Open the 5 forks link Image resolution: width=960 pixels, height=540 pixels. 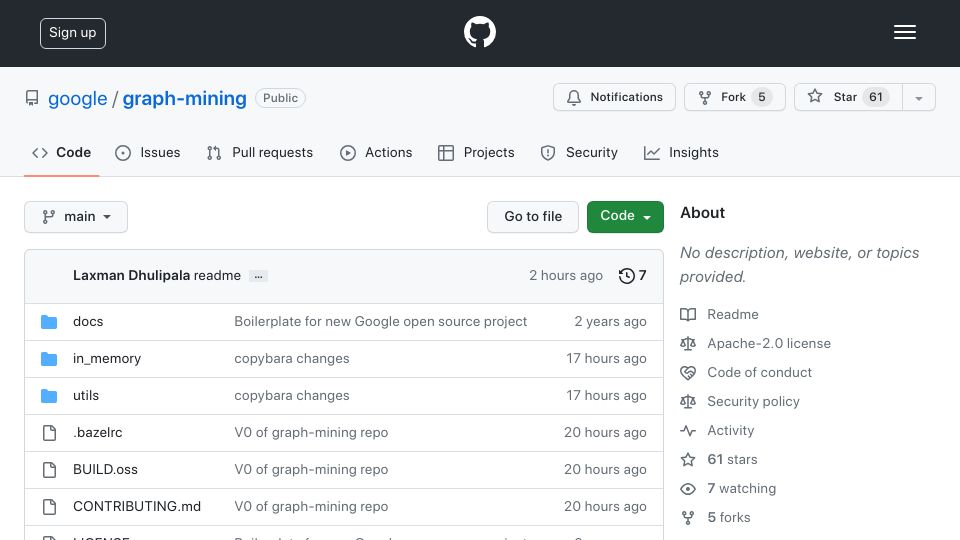click(729, 517)
